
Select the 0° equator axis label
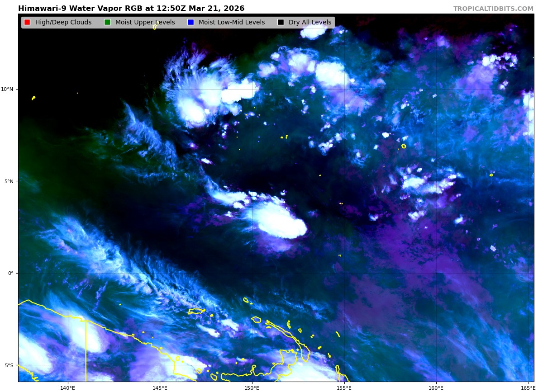point(10,273)
